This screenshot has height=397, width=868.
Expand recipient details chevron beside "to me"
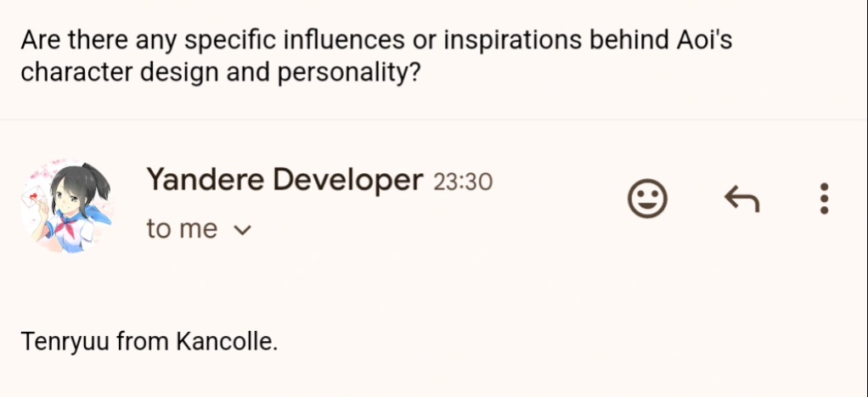coord(242,230)
